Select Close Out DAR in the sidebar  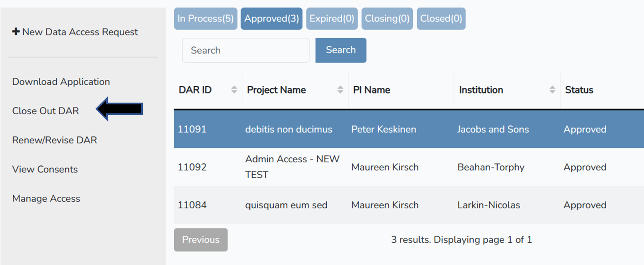point(46,111)
